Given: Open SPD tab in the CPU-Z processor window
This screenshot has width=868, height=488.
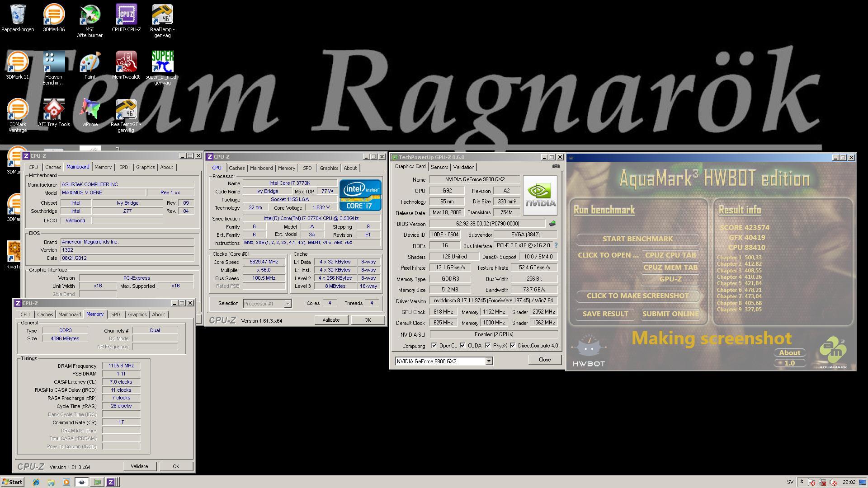Looking at the screenshot, I should (307, 168).
